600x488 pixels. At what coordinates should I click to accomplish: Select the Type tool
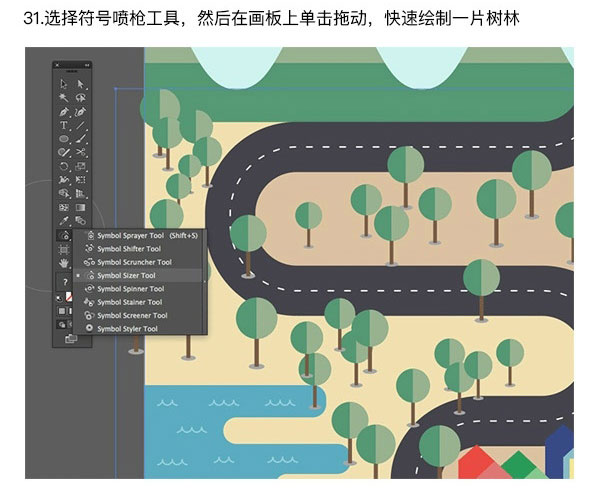pyautogui.click(x=64, y=125)
